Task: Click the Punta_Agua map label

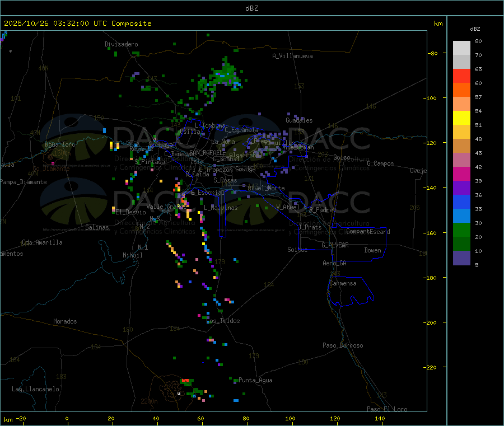Action: click(255, 381)
